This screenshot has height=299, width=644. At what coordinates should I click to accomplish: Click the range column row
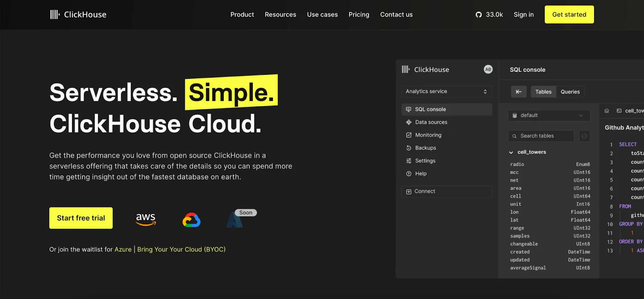click(x=550, y=228)
